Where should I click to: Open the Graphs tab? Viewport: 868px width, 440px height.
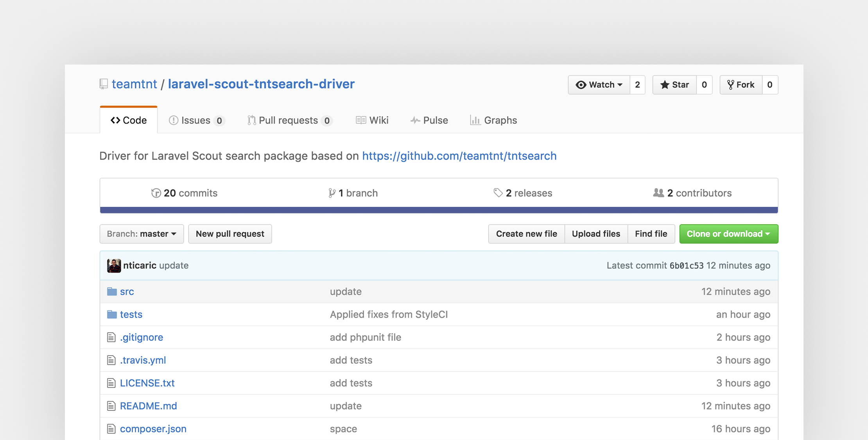493,120
